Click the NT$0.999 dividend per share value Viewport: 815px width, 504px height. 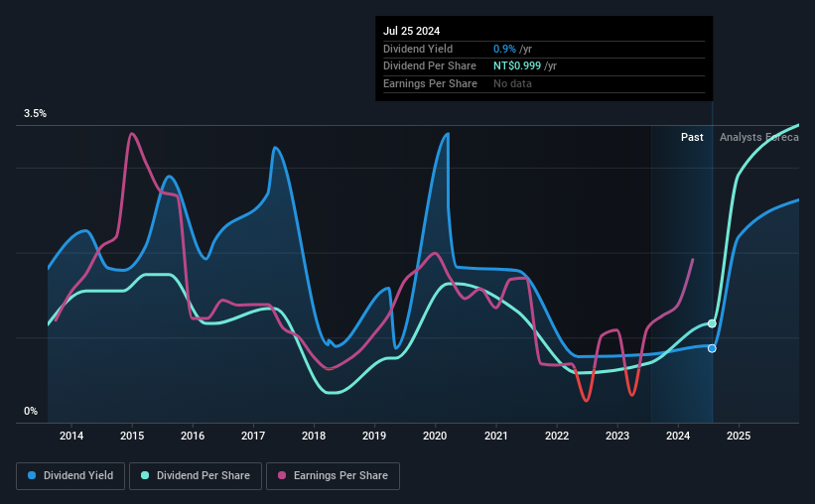click(x=517, y=66)
